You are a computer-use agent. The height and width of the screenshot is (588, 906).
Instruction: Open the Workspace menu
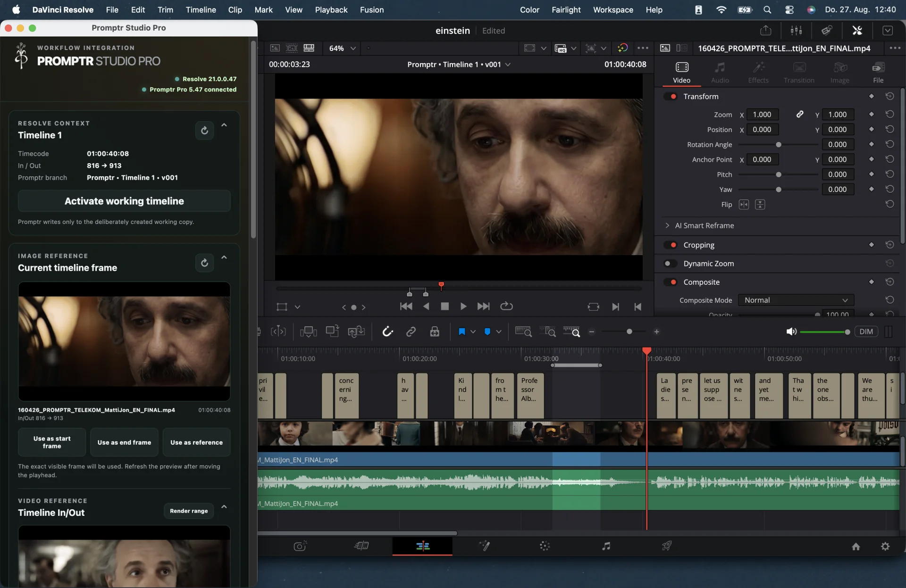pos(612,10)
